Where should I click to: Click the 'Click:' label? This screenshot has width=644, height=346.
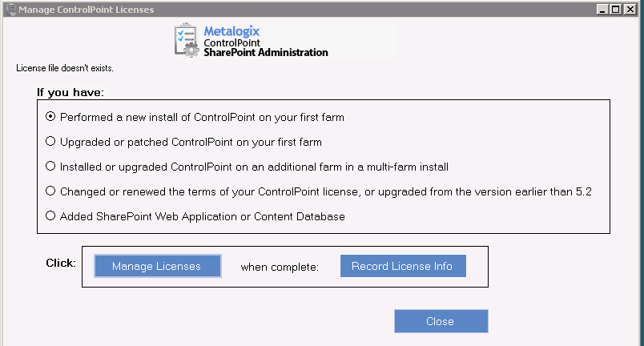click(61, 263)
